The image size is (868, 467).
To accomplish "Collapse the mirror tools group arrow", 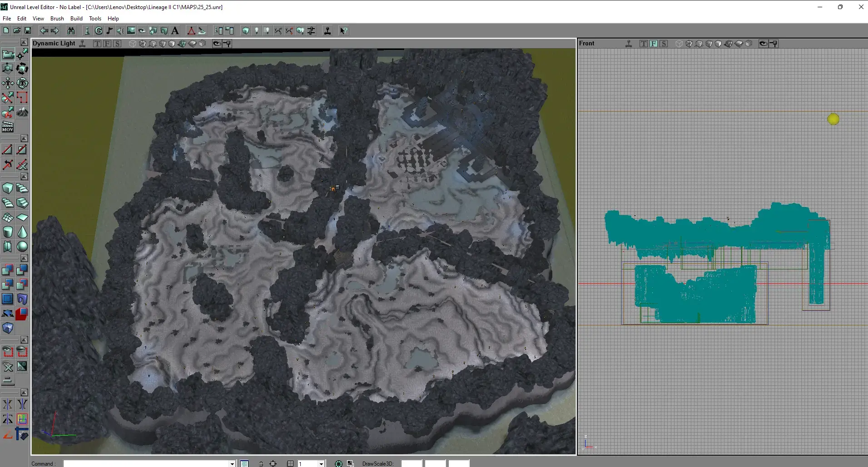I will (x=24, y=393).
